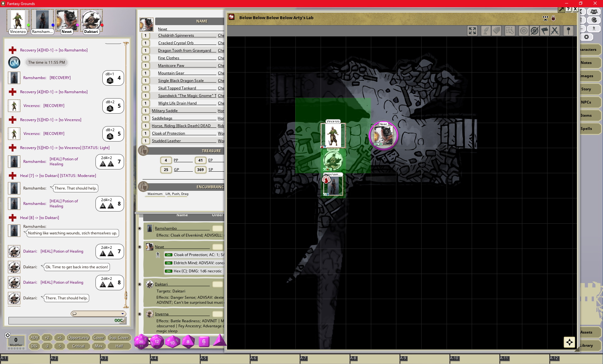
Task: Toggle Newt's combat tracker section expander
Action: (139, 247)
